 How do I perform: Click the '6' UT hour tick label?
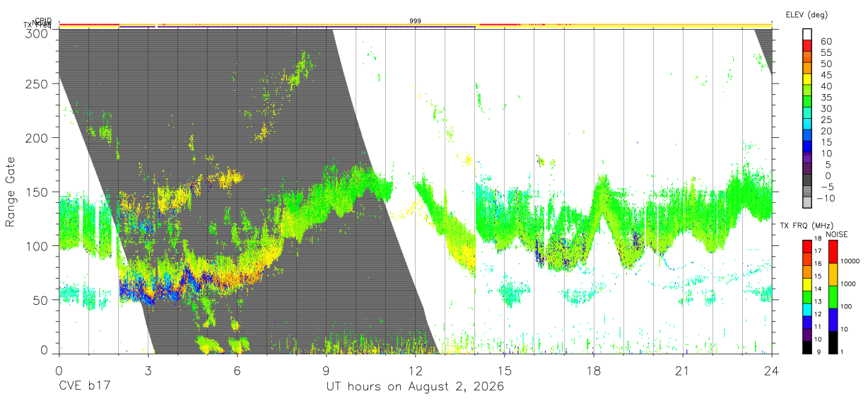click(x=237, y=371)
